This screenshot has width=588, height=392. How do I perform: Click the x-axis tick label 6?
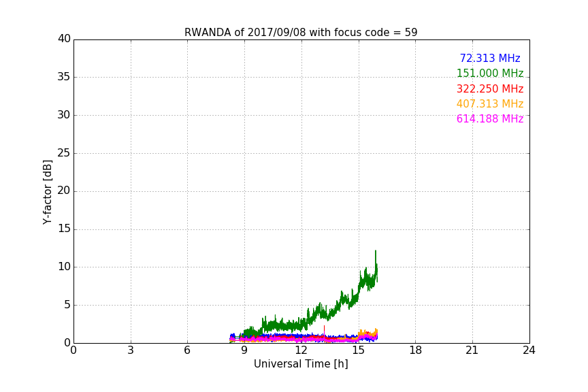pos(187,350)
